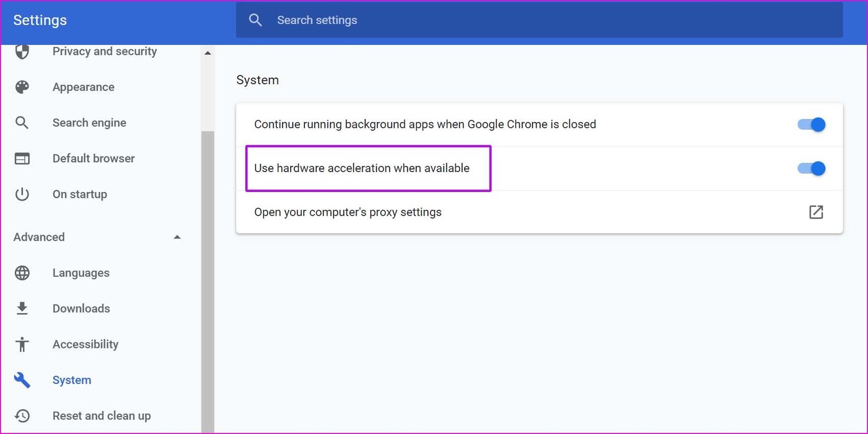Click the On startup power icon
868x434 pixels.
(22, 194)
